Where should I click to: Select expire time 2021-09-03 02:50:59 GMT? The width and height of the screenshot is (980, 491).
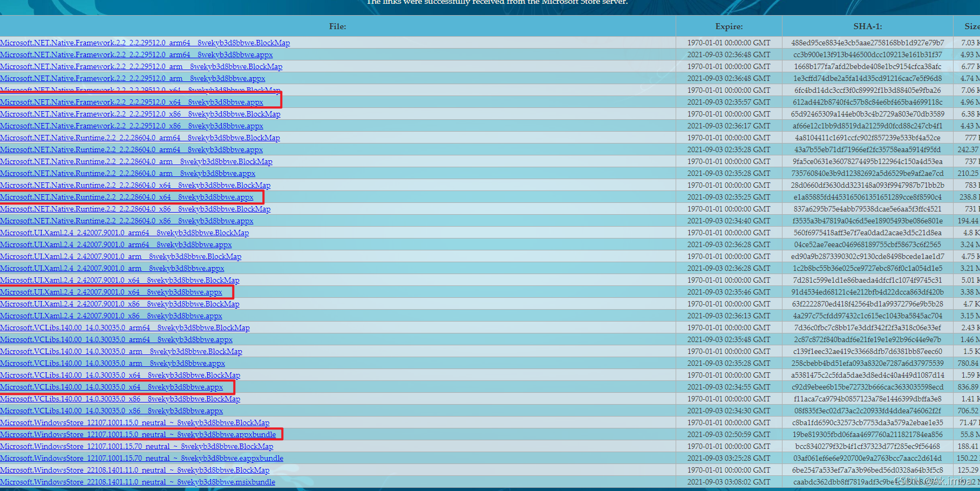coord(729,434)
